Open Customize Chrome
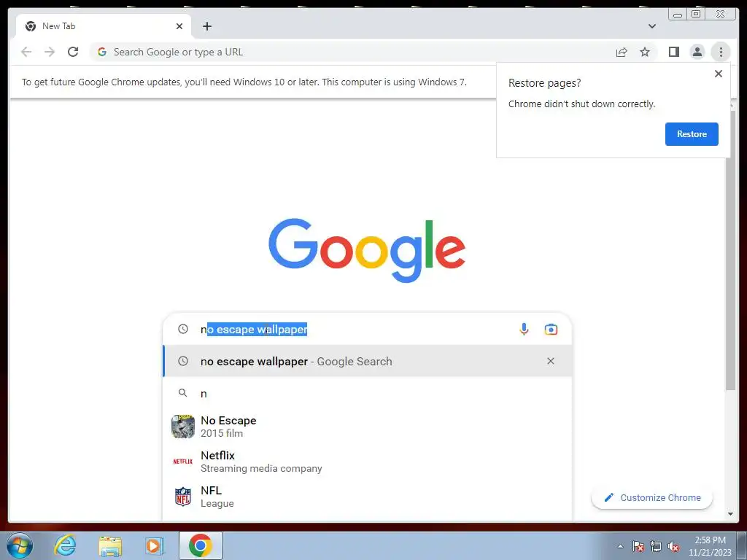 tap(651, 497)
